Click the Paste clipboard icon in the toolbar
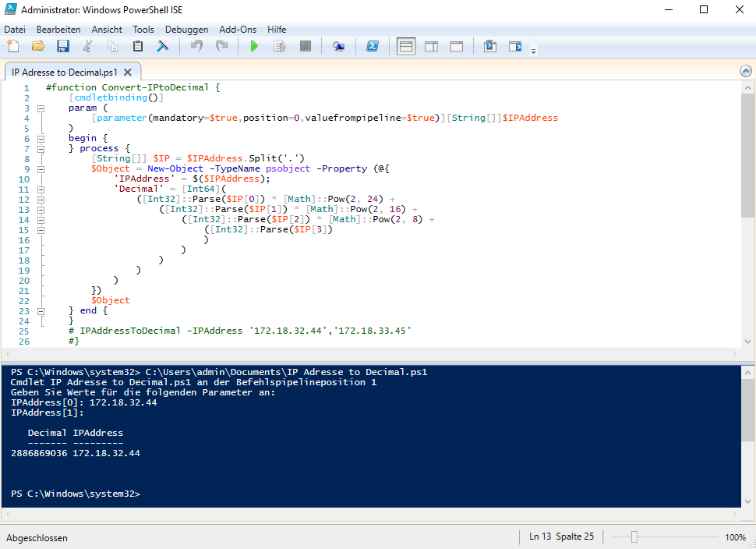Image resolution: width=756 pixels, height=549 pixels. [x=138, y=46]
